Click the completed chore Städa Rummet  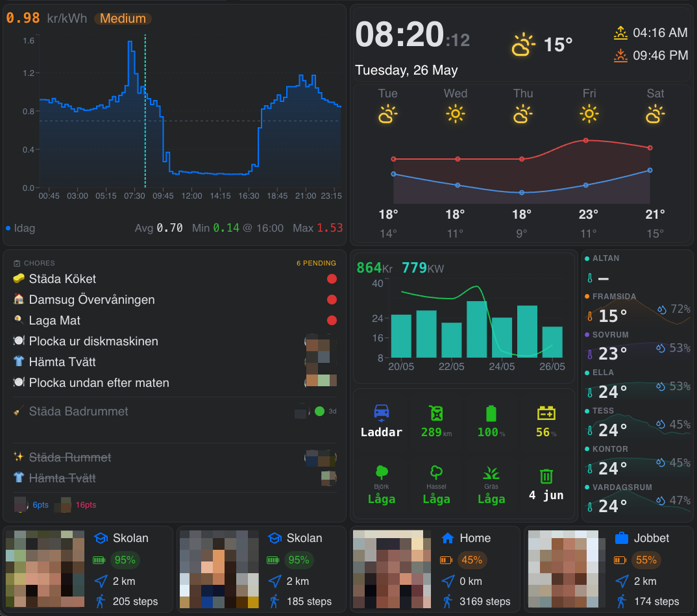(70, 458)
